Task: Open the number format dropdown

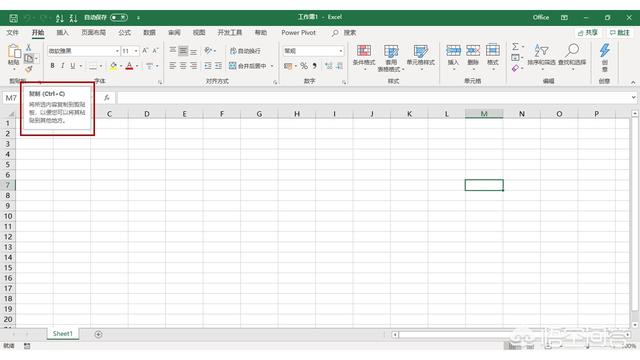Action: (x=340, y=51)
